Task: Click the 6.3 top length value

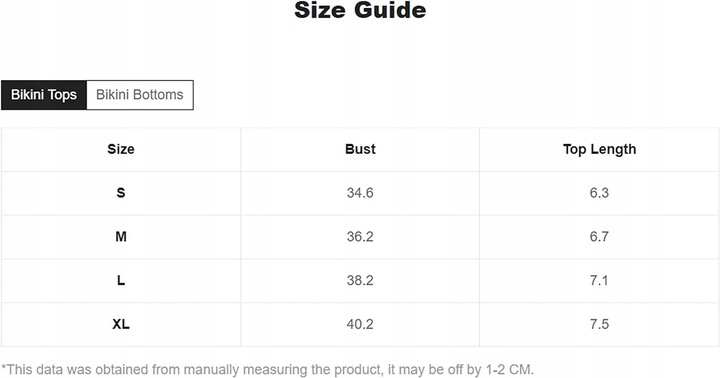Action: [x=599, y=193]
